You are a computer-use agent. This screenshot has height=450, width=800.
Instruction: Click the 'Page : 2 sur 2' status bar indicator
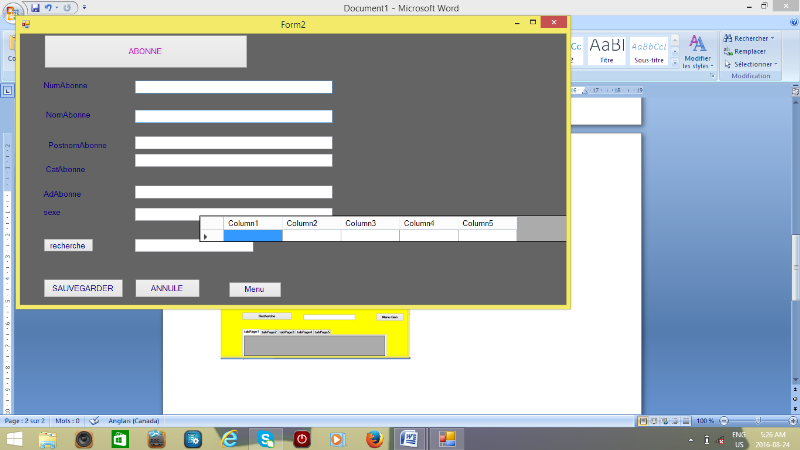pyautogui.click(x=24, y=421)
